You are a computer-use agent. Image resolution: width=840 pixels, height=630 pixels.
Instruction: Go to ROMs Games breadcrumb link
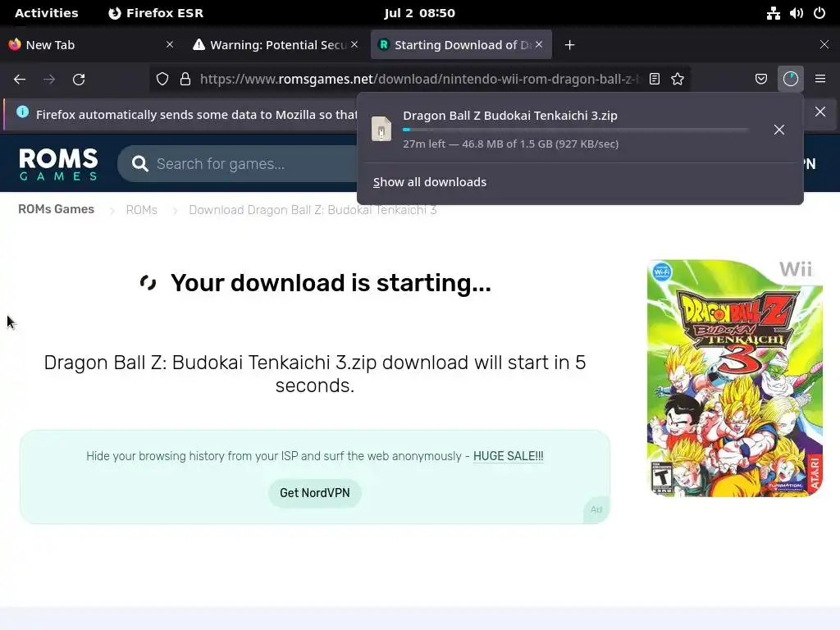pyautogui.click(x=57, y=209)
